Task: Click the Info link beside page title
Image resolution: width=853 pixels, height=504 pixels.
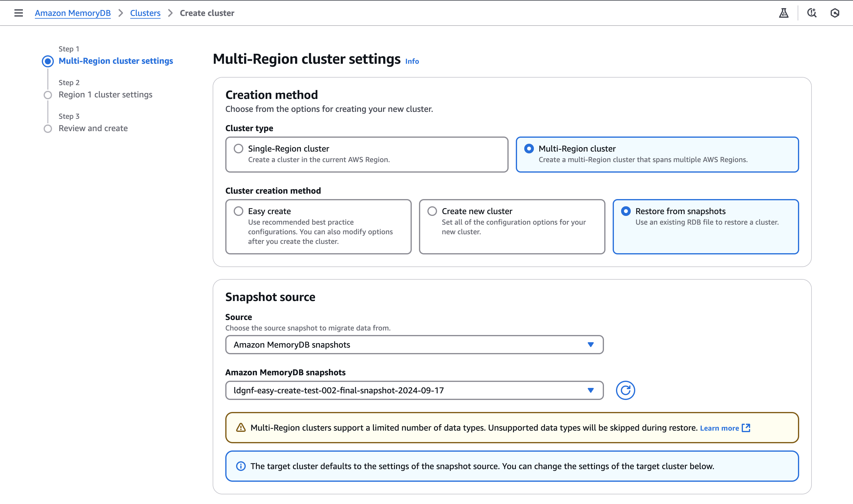Action: pyautogui.click(x=412, y=61)
